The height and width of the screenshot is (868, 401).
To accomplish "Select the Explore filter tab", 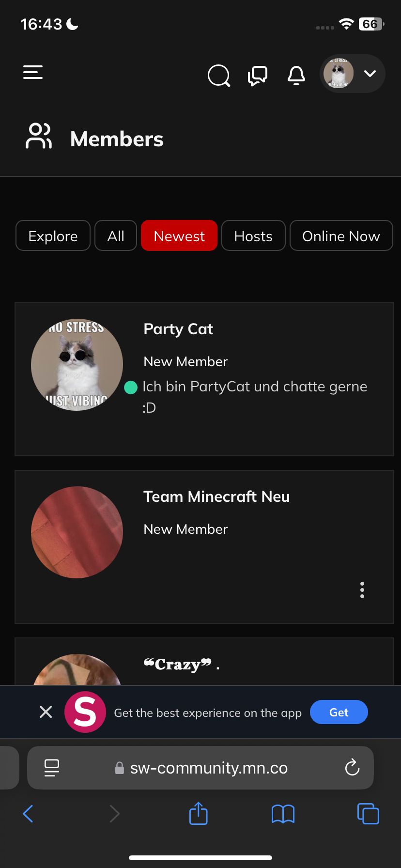I will pos(53,236).
